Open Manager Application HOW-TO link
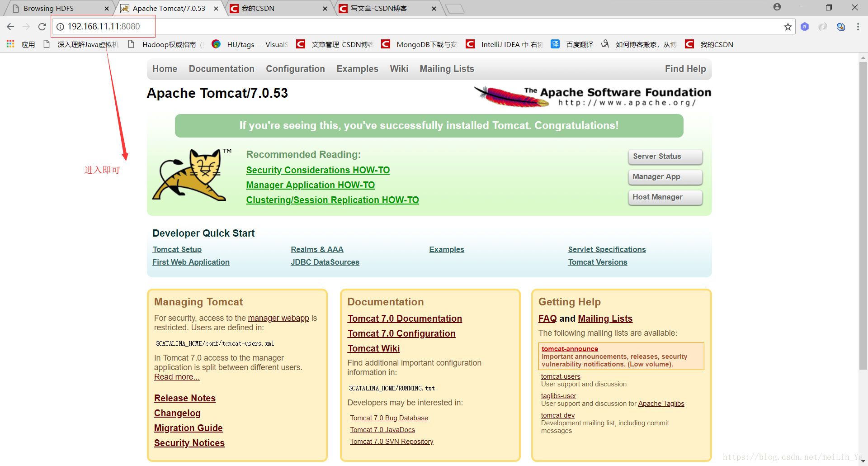Viewport: 868px width, 466px height. click(x=310, y=185)
